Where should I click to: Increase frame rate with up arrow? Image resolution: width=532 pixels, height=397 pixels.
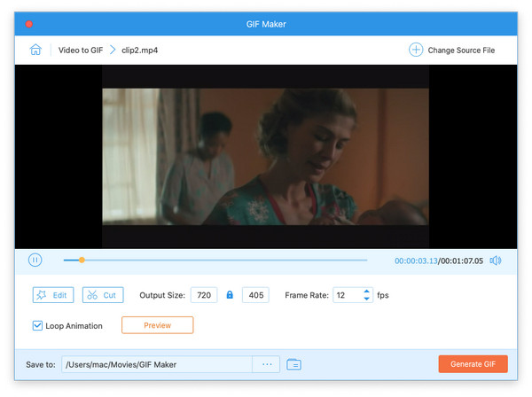(366, 292)
